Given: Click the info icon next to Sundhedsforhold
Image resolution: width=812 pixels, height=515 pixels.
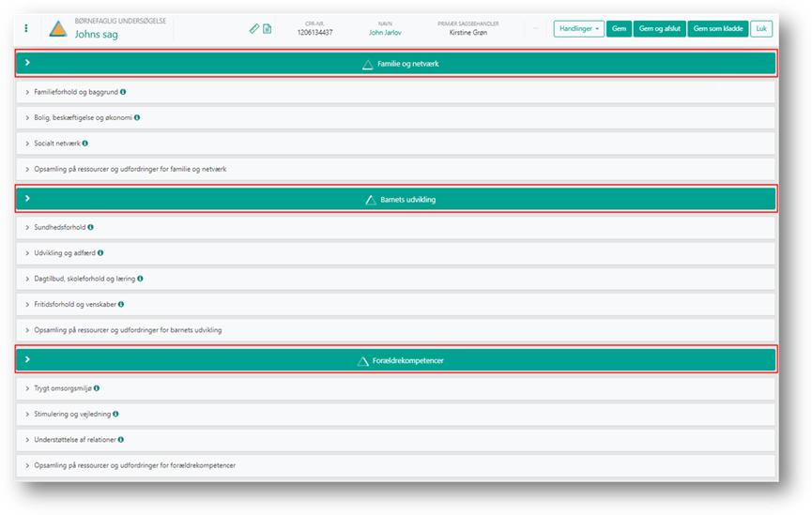Looking at the screenshot, I should (x=91, y=227).
